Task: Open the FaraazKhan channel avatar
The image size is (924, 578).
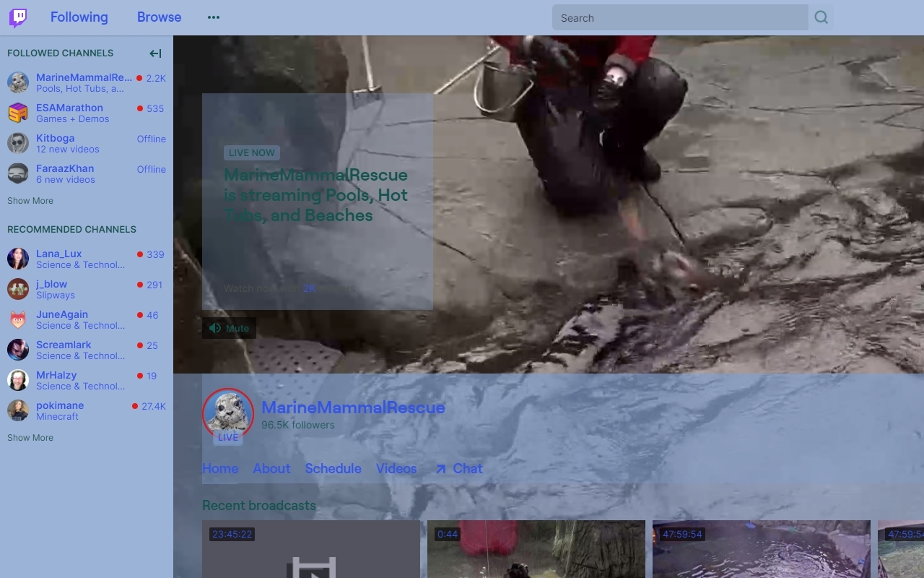Action: click(x=18, y=173)
